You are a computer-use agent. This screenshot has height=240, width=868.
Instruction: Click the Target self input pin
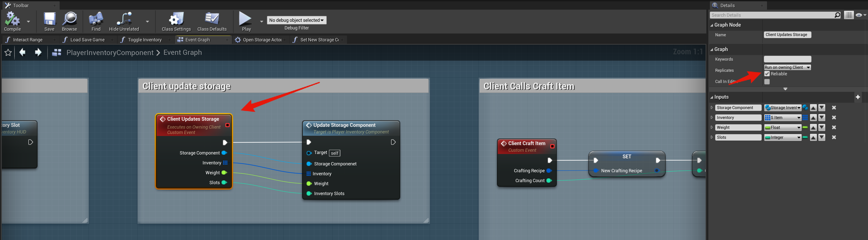coord(309,153)
